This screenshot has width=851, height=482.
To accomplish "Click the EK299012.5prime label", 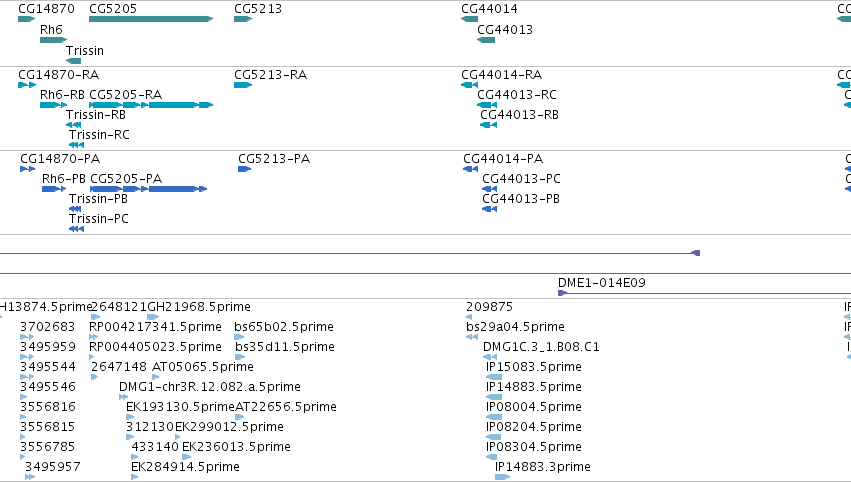I will (229, 427).
